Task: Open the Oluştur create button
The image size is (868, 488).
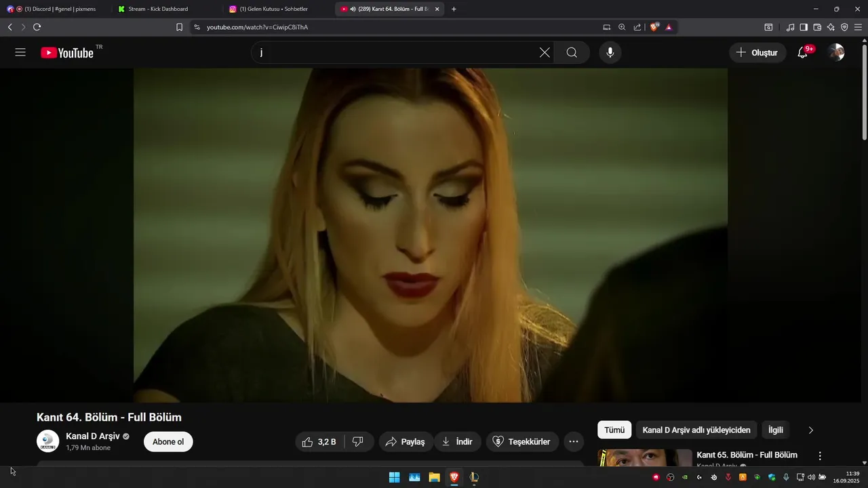Action: [x=757, y=52]
